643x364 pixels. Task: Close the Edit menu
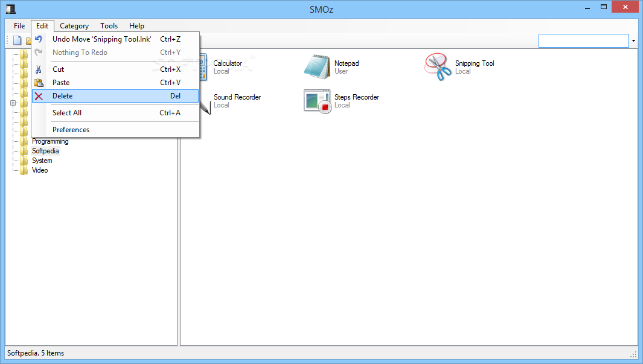coord(42,26)
